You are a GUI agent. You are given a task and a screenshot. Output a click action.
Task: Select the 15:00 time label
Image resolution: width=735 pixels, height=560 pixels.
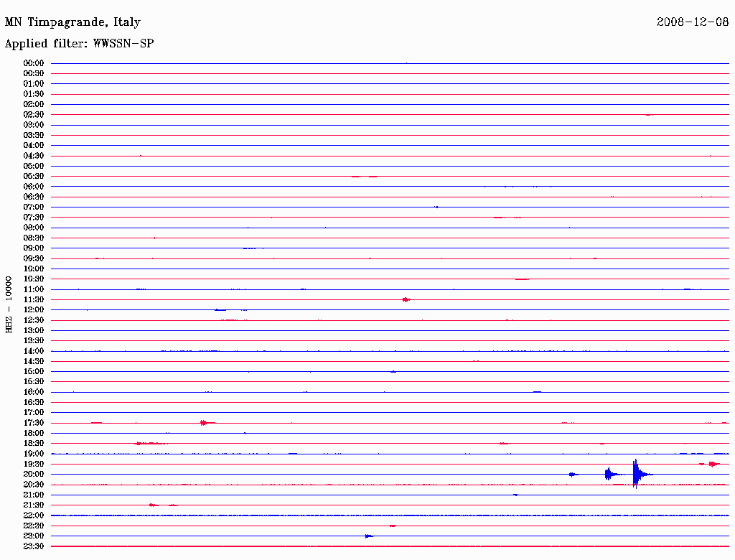(34, 371)
